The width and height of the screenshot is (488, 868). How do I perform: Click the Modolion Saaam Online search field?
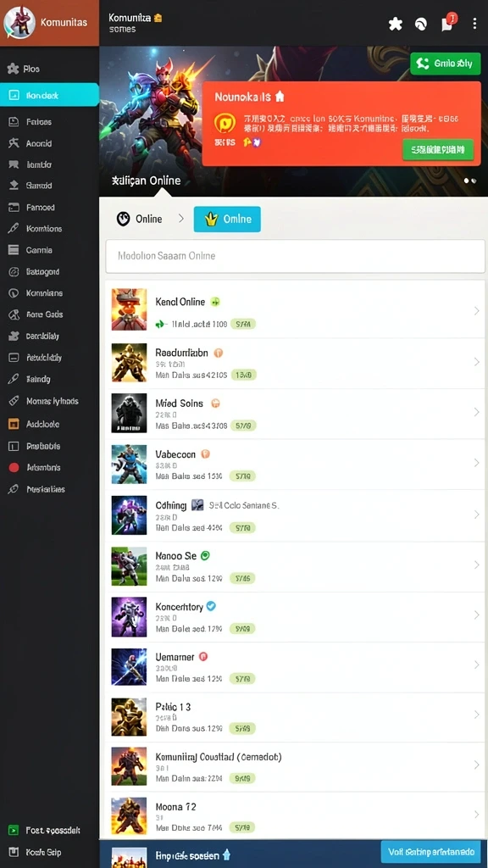pos(295,256)
